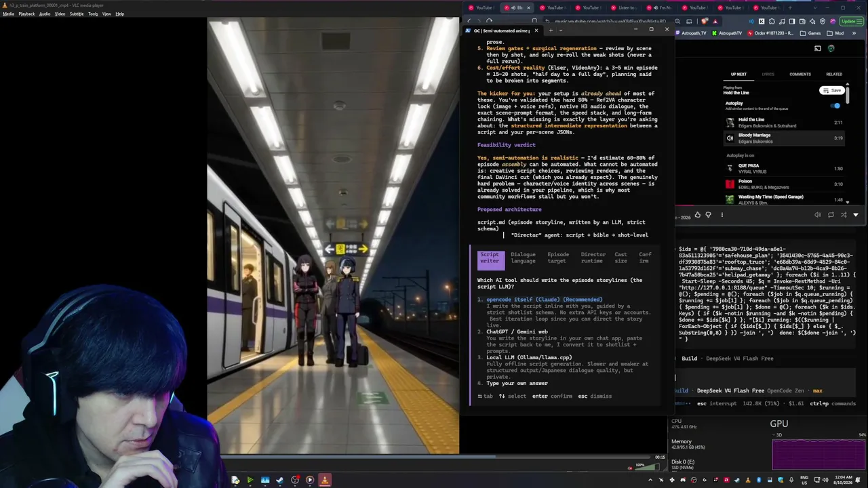The height and width of the screenshot is (488, 868).
Task: Select the Episode target question tab
Action: [x=558, y=258]
